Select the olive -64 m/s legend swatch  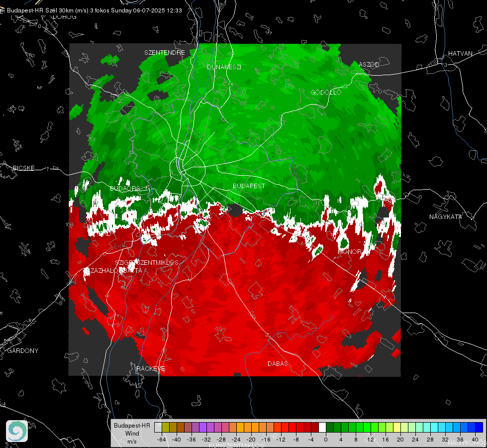pos(166,427)
